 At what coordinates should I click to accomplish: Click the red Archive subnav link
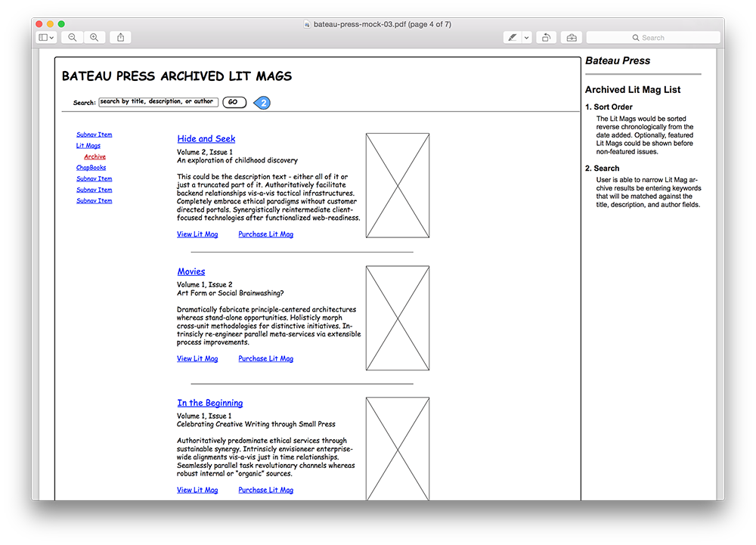(x=95, y=157)
